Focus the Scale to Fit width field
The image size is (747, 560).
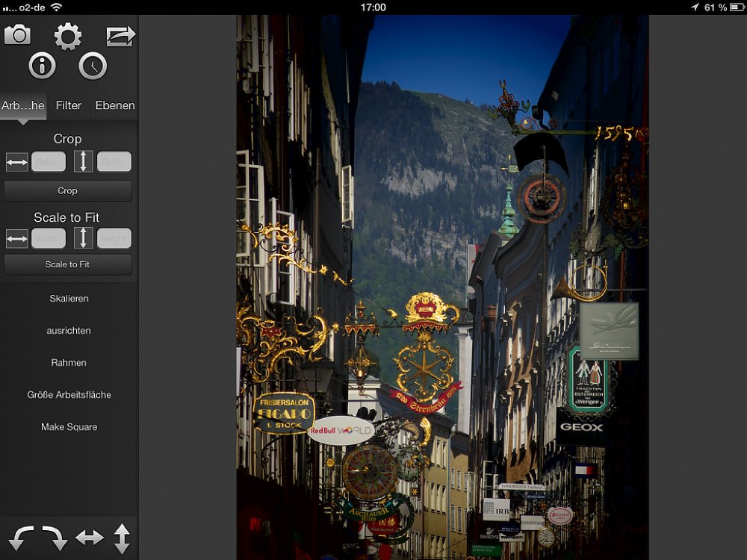[x=49, y=238]
